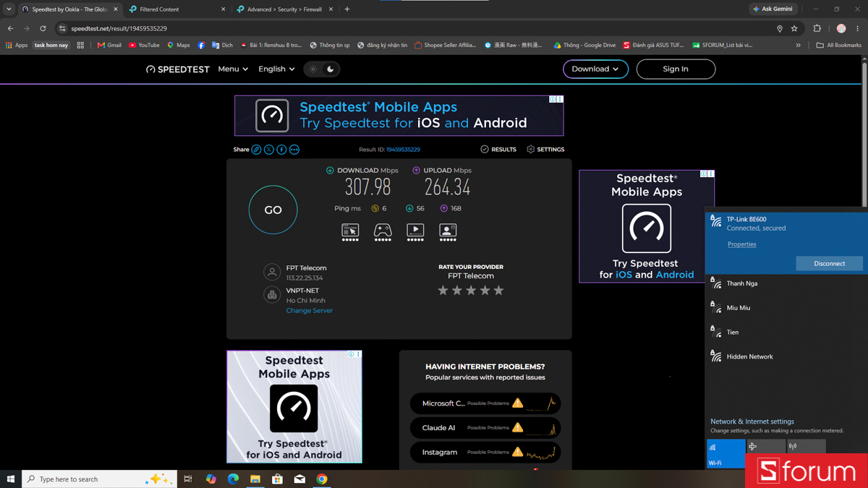The height and width of the screenshot is (488, 868).
Task: Click the location permission icon in address bar
Action: pyautogui.click(x=780, y=28)
